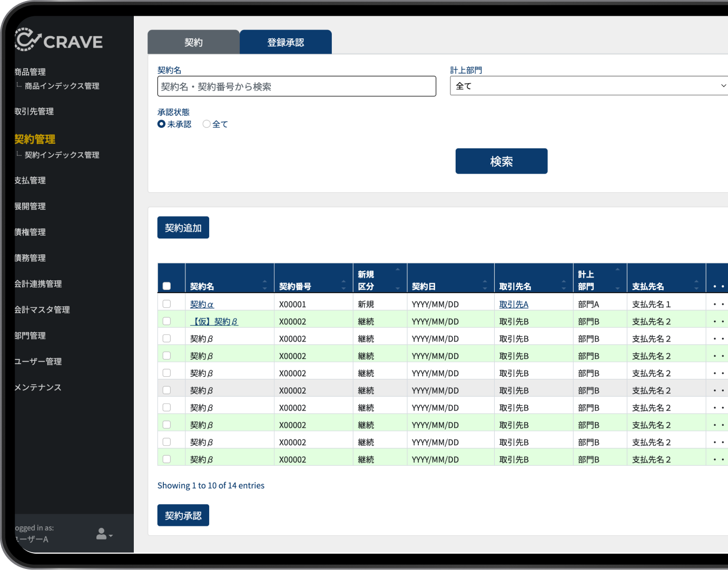
Task: Expand the 計上部門 dropdown
Action: coord(589,86)
